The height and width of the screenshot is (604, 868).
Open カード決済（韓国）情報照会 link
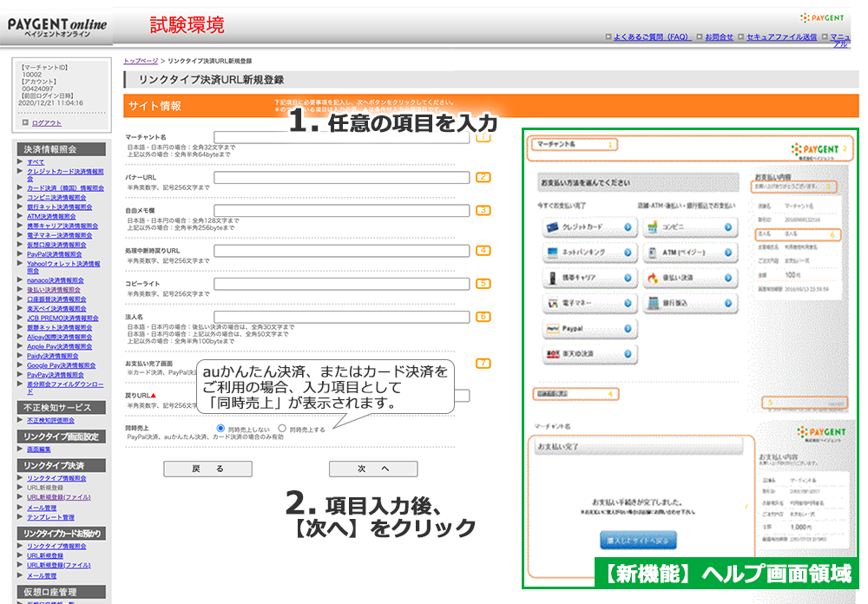pos(65,188)
